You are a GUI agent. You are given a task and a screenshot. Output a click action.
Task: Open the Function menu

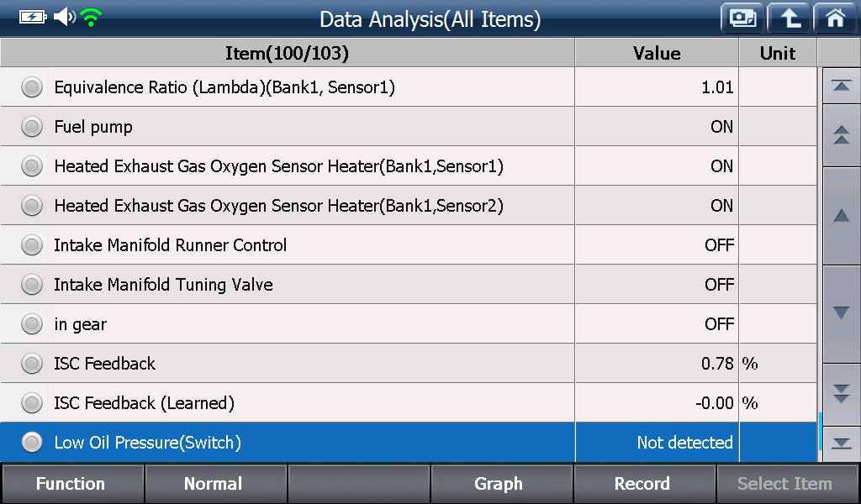(72, 484)
